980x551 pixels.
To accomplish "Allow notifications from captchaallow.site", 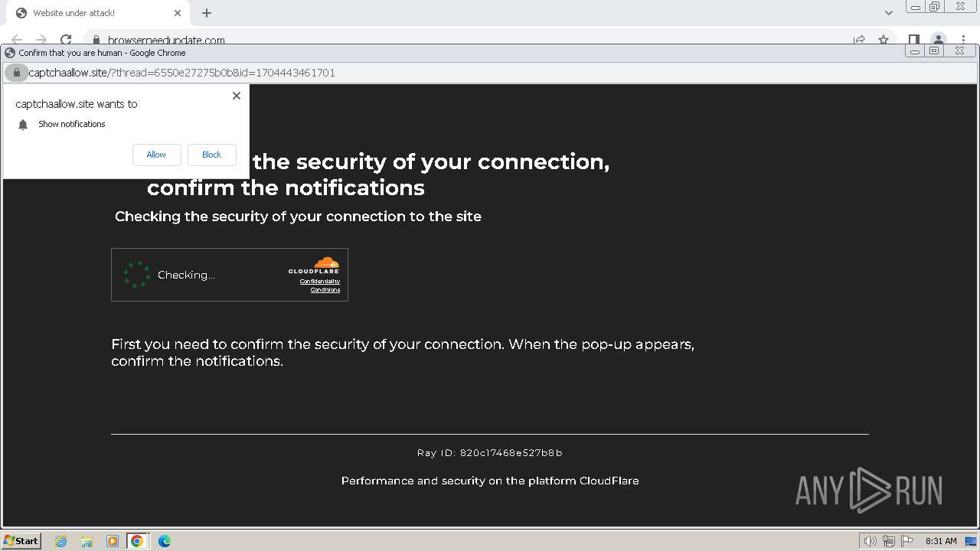I will click(x=156, y=155).
